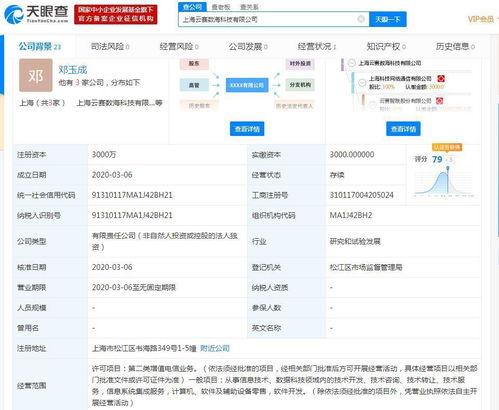Click the red icon beside 上海科技网络通信有限公司
This screenshot has width=499, height=410.
click(441, 79)
